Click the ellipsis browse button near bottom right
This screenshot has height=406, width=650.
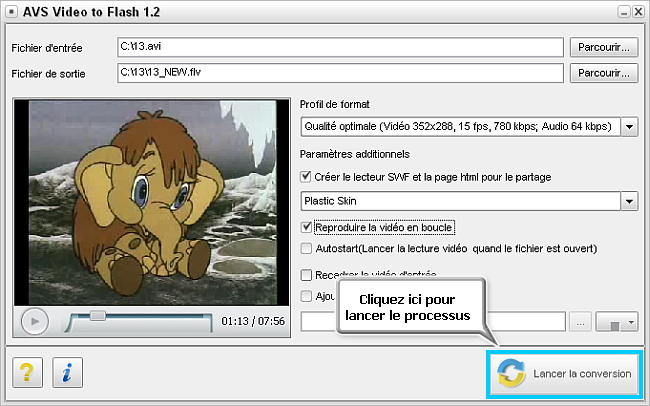pos(580,322)
